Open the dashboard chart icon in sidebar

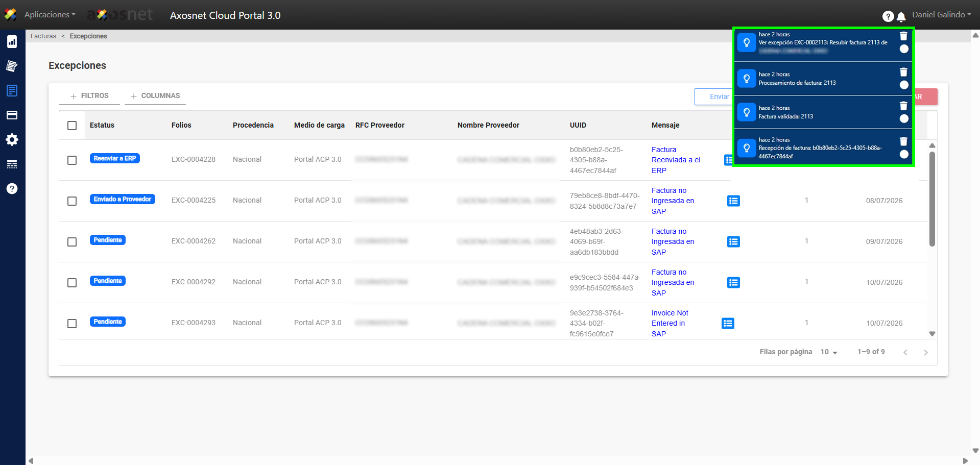12,42
